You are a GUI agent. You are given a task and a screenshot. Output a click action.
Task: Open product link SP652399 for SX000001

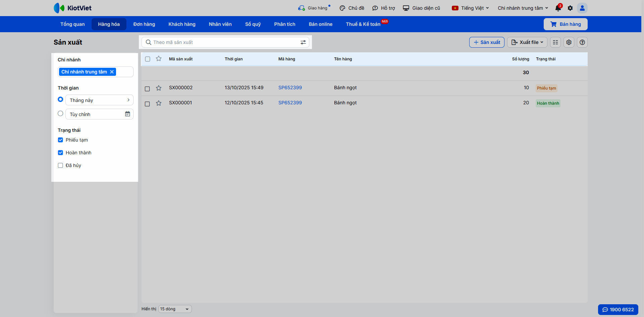[x=290, y=103]
